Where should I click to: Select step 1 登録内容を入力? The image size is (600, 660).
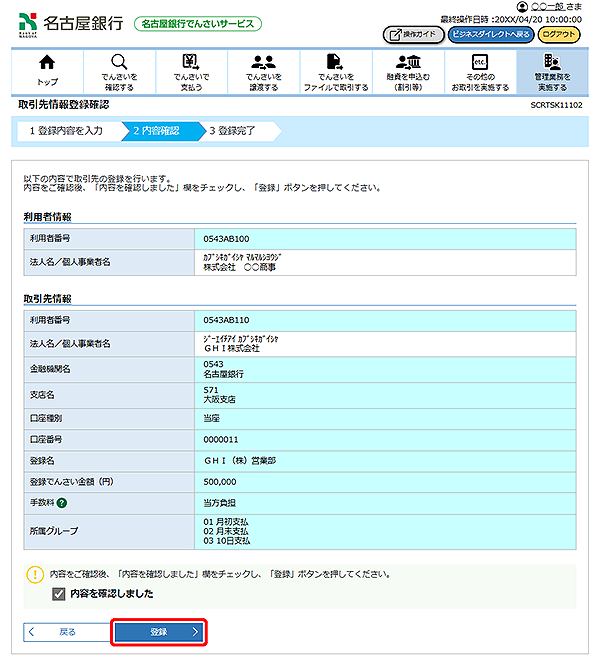pos(66,130)
